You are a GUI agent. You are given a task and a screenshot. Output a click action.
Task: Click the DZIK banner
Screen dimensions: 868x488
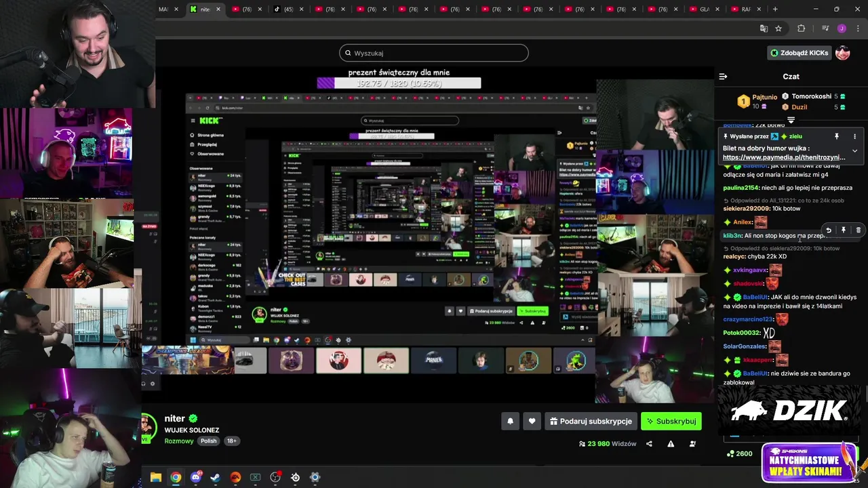pos(791,410)
